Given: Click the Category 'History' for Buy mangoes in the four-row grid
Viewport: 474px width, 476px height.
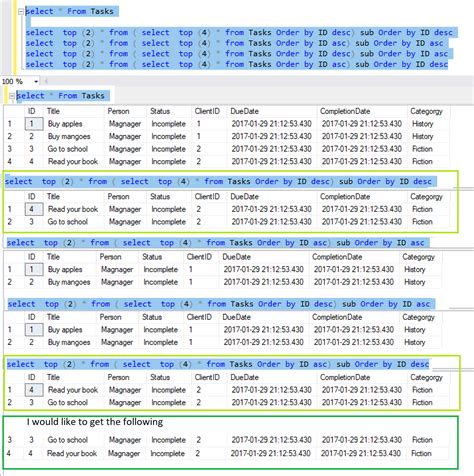Looking at the screenshot, I should [x=423, y=137].
